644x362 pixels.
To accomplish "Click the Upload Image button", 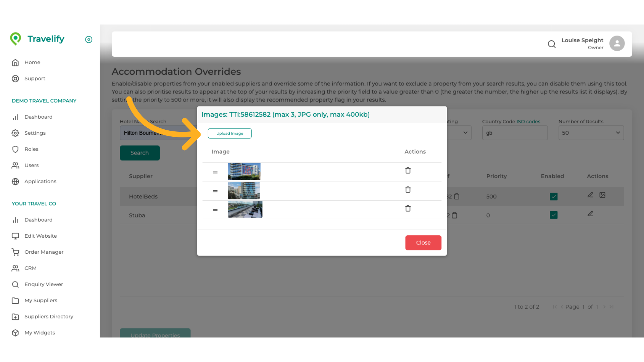I will click(229, 133).
